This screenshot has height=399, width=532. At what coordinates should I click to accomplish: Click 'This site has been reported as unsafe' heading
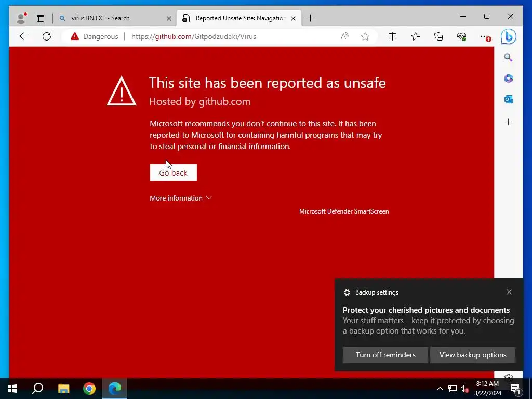click(x=268, y=83)
